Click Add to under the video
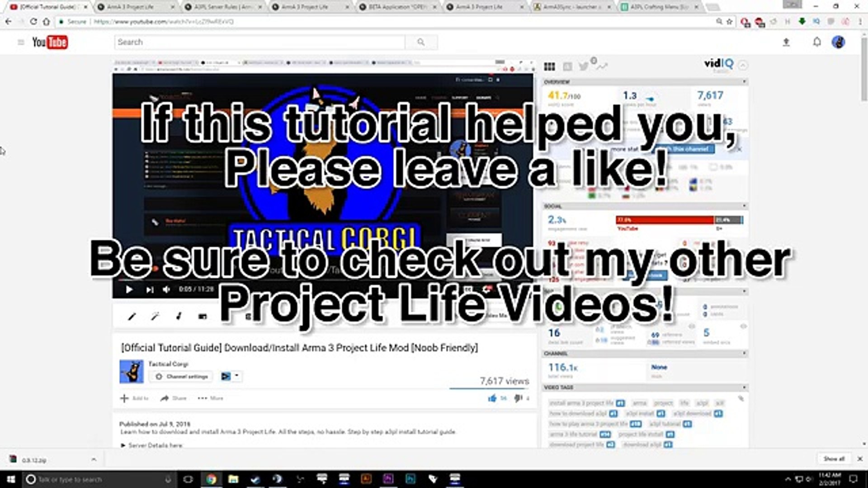The image size is (868, 488). pyautogui.click(x=134, y=398)
